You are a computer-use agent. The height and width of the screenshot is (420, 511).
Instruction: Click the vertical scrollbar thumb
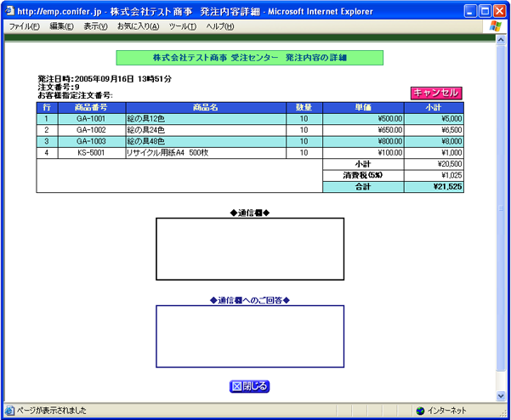(x=500, y=212)
